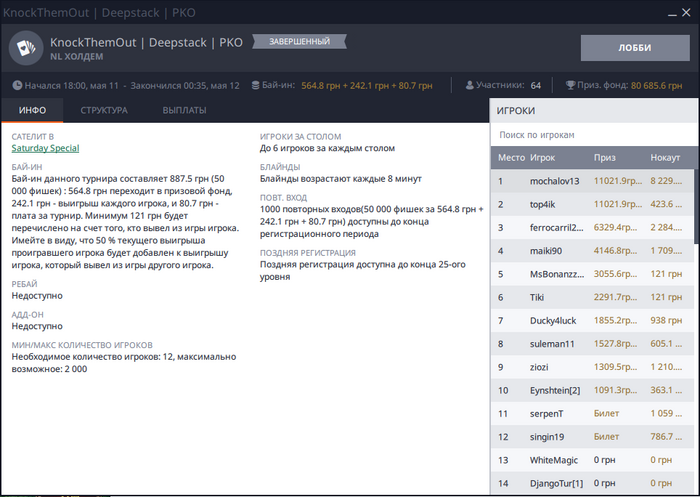This screenshot has height=497, width=700.
Task: Click the prize pool value 80 685.6 грн
Action: [x=656, y=85]
